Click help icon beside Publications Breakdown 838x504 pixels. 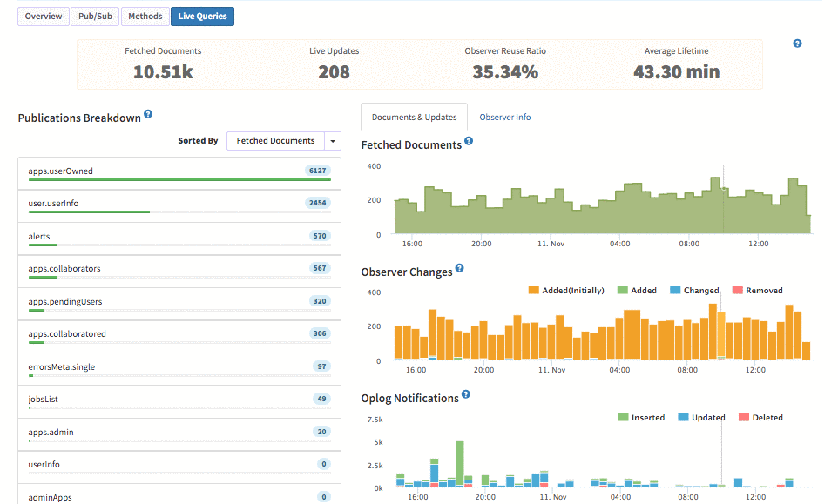coord(148,114)
